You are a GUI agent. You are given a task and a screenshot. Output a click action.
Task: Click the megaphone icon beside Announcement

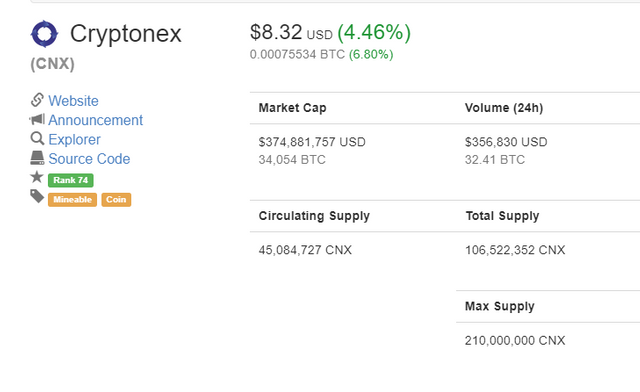37,119
